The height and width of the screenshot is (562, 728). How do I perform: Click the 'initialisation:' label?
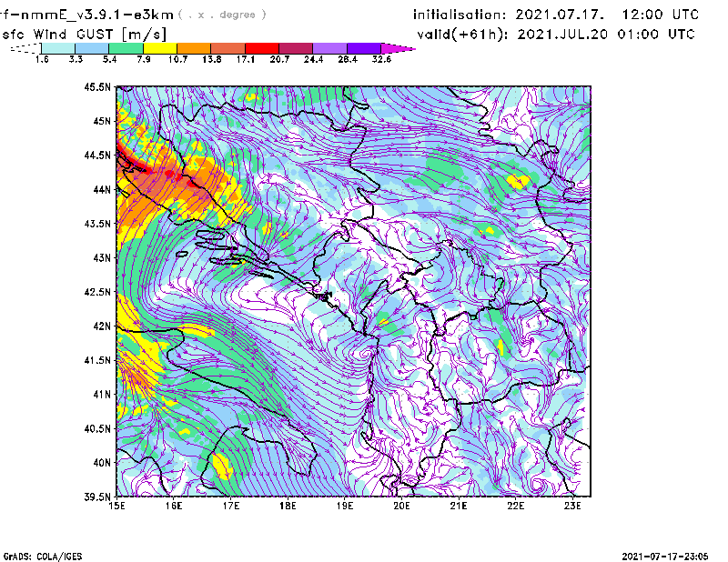pyautogui.click(x=460, y=15)
